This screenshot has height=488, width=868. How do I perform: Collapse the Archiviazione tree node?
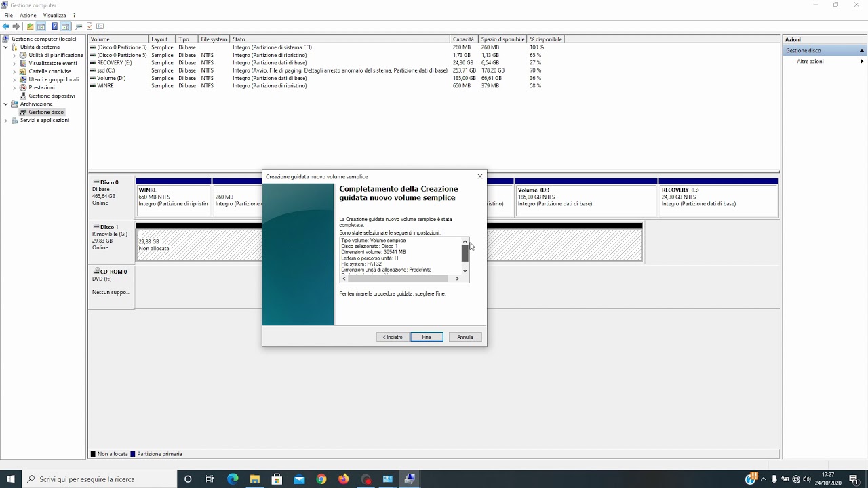click(6, 104)
